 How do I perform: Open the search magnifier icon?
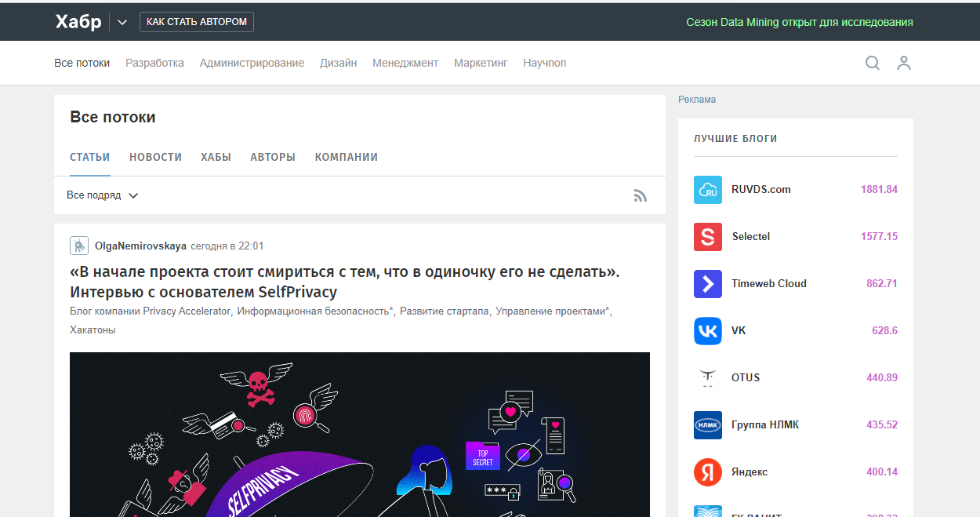[872, 63]
